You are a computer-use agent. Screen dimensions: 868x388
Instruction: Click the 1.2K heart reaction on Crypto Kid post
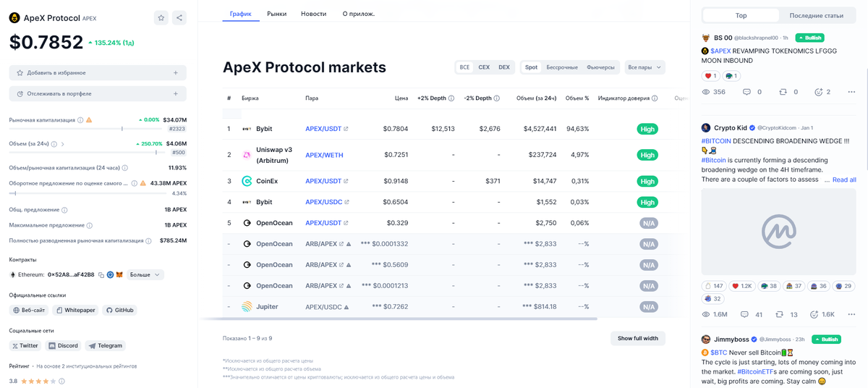point(741,286)
